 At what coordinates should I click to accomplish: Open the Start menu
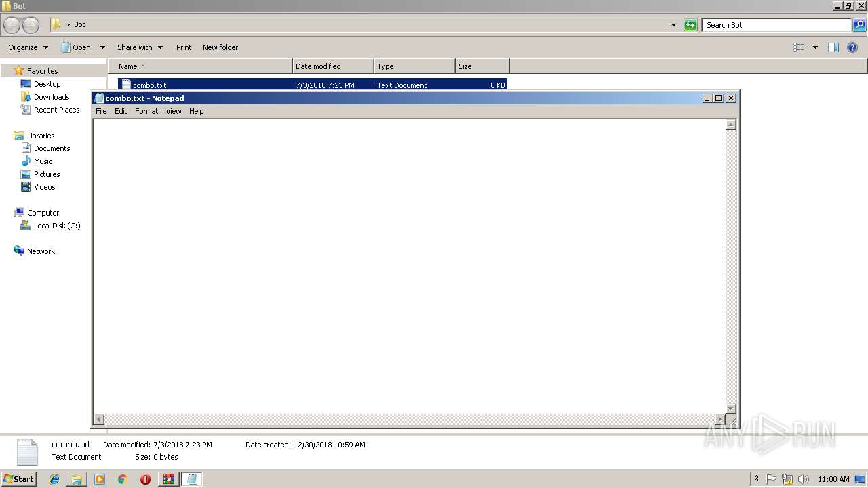(x=18, y=479)
